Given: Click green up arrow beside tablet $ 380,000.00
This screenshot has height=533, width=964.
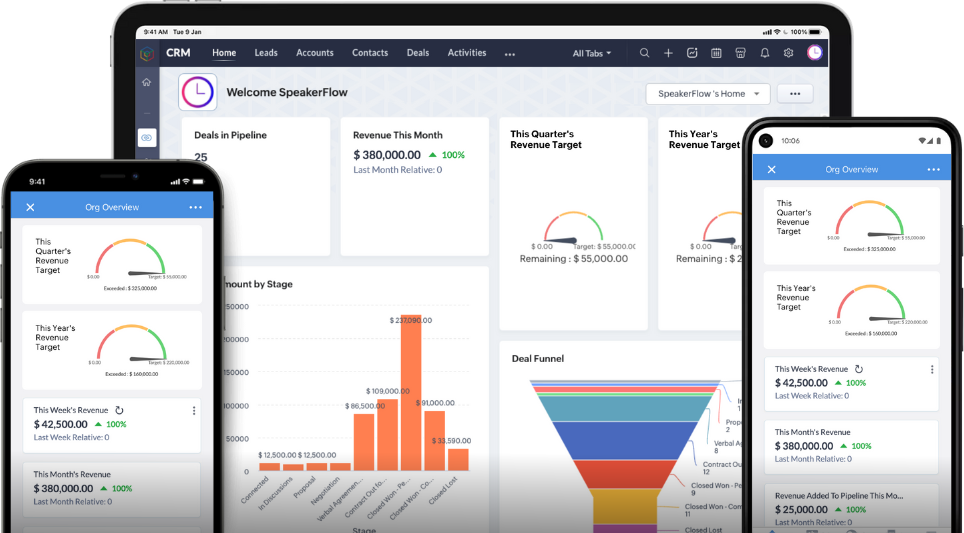Looking at the screenshot, I should pyautogui.click(x=433, y=155).
